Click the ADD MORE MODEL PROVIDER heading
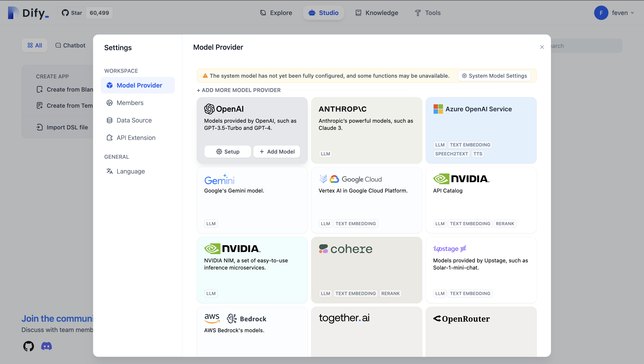Viewport: 644px width, 364px height. 239,90
